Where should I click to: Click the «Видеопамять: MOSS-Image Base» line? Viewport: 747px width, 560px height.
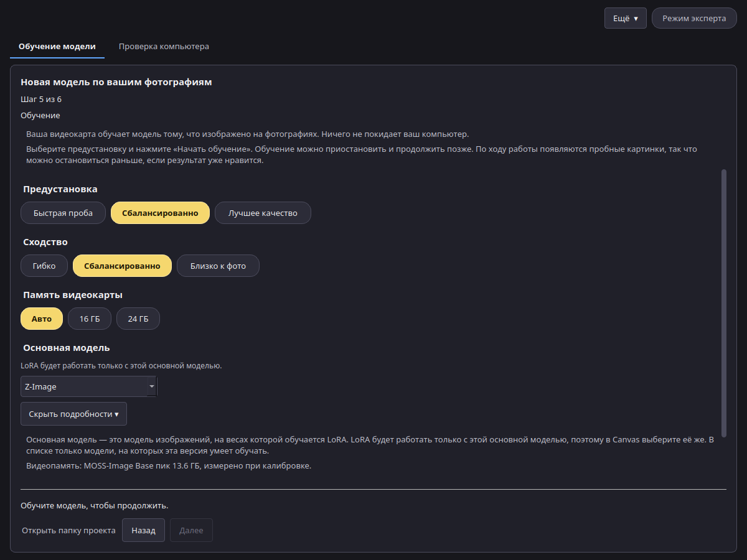(x=169, y=465)
